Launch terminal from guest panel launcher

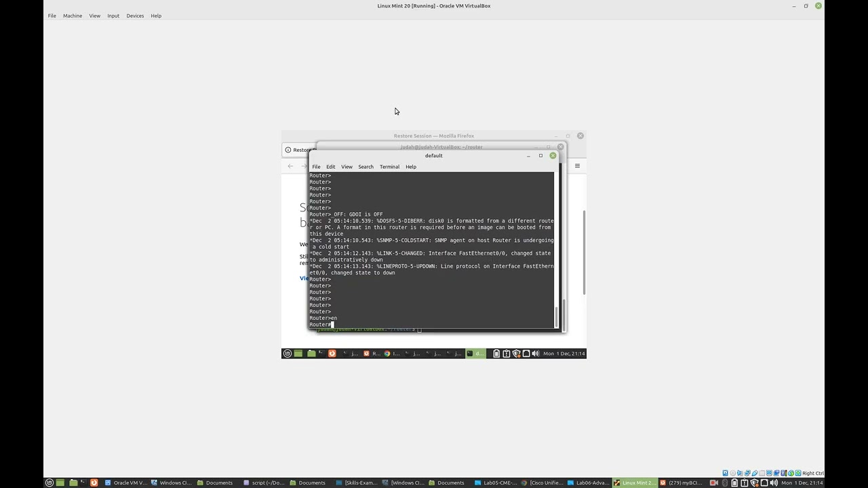click(x=321, y=353)
